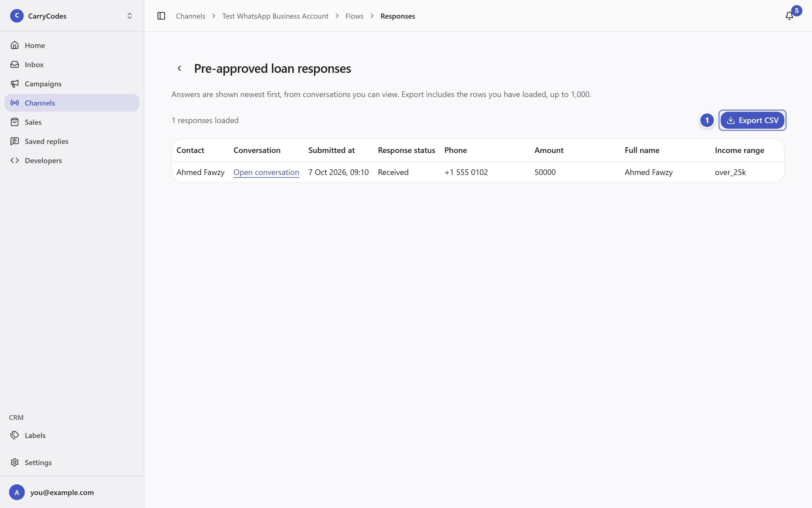Open the notifications bell
This screenshot has width=812, height=508.
pos(789,16)
